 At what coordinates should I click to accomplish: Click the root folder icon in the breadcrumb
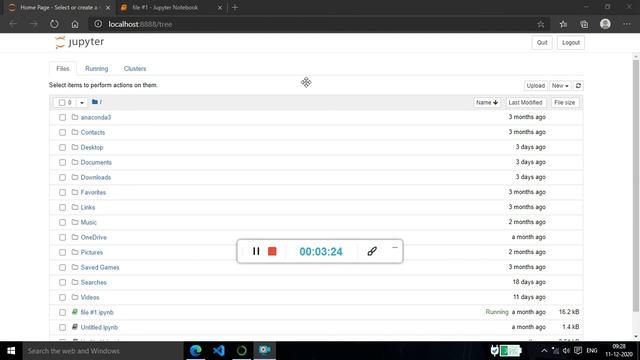(95, 102)
